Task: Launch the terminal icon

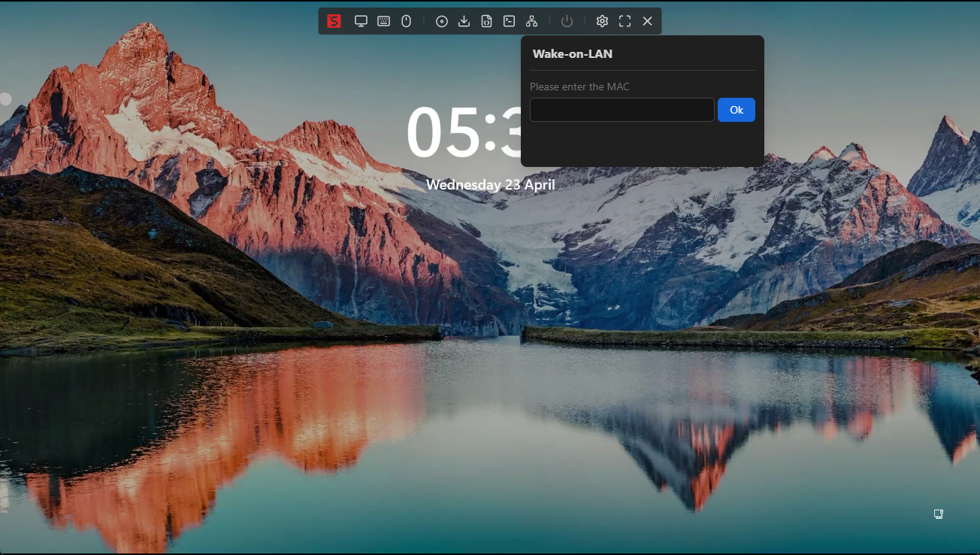Action: (509, 21)
